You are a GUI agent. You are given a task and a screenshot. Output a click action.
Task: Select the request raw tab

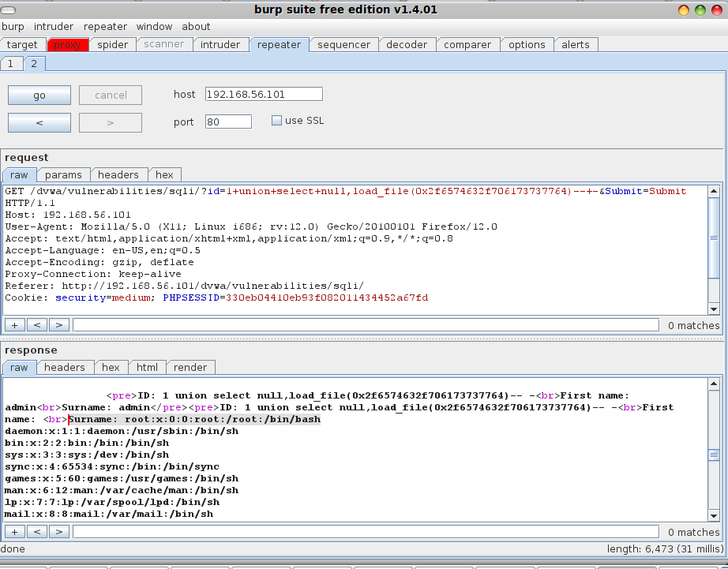pyautogui.click(x=19, y=175)
